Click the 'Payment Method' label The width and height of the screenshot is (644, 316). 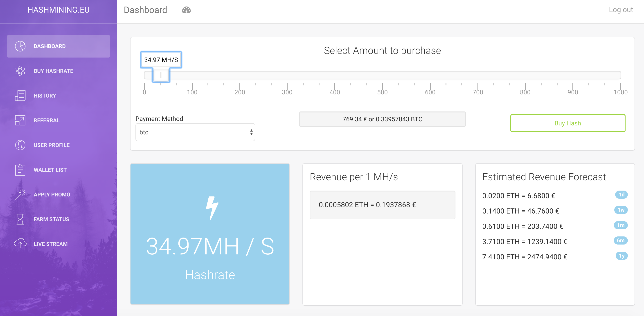tap(159, 119)
